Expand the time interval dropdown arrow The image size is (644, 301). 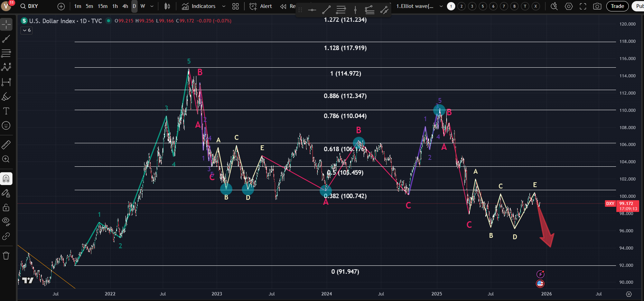152,6
